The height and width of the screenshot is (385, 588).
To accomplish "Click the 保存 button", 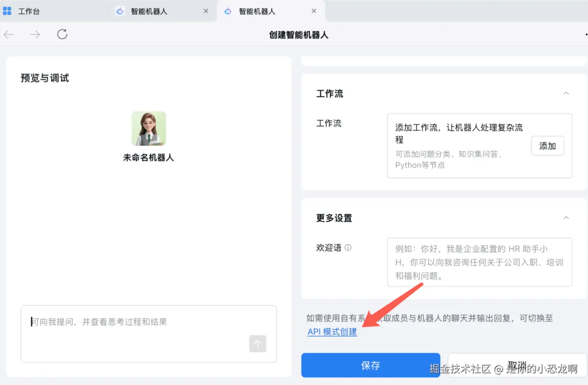I will (x=371, y=365).
